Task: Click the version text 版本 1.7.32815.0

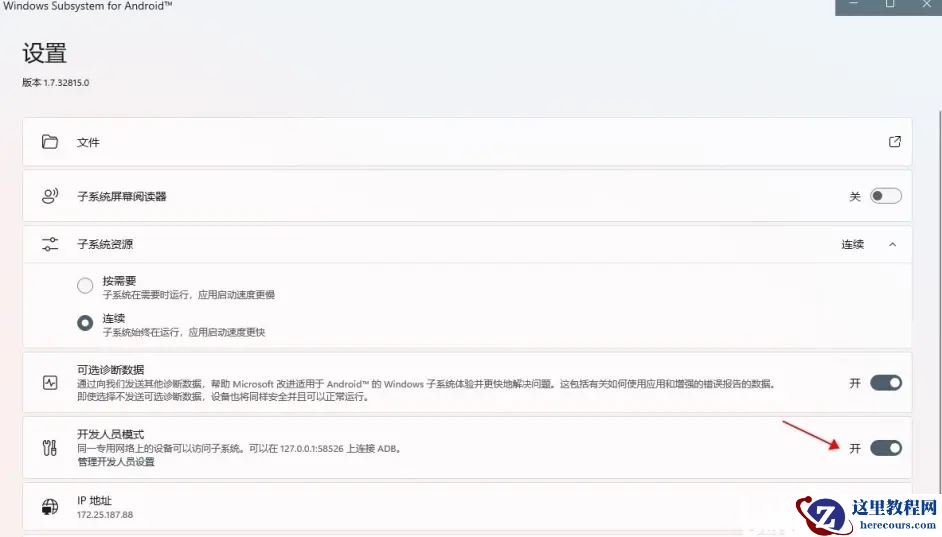Action: pos(55,83)
